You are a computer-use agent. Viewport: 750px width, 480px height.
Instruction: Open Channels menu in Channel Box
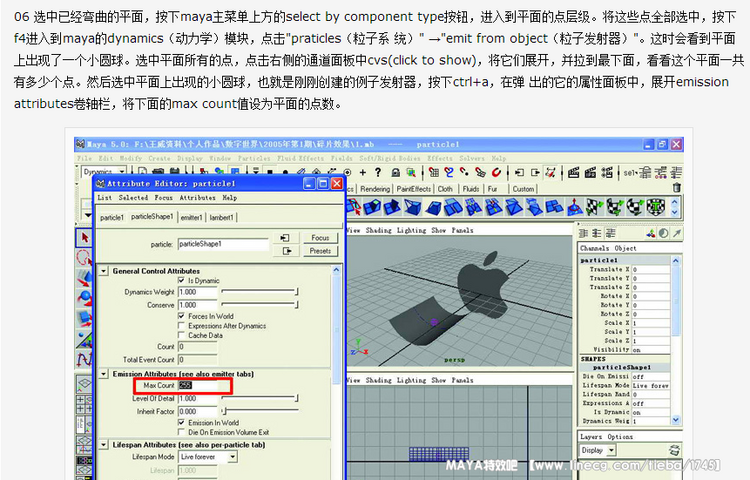(x=595, y=248)
